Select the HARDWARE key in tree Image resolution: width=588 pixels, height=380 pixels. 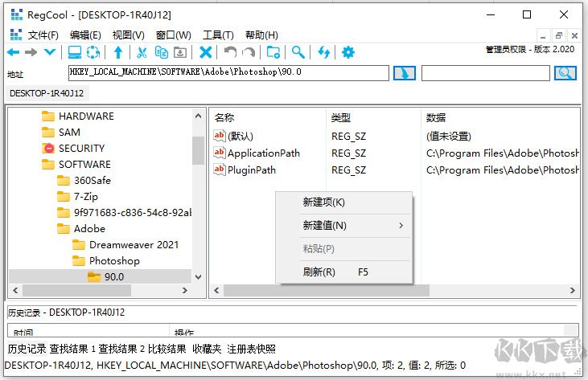pyautogui.click(x=86, y=116)
